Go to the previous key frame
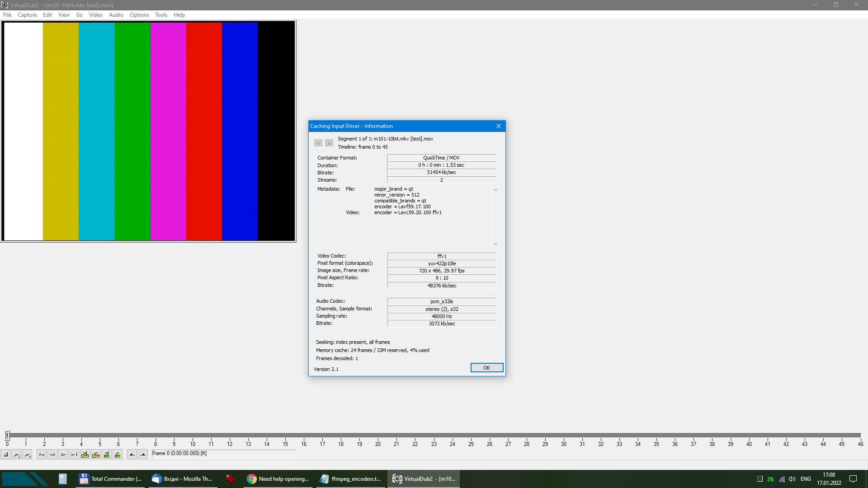This screenshot has height=488, width=868. [85, 455]
